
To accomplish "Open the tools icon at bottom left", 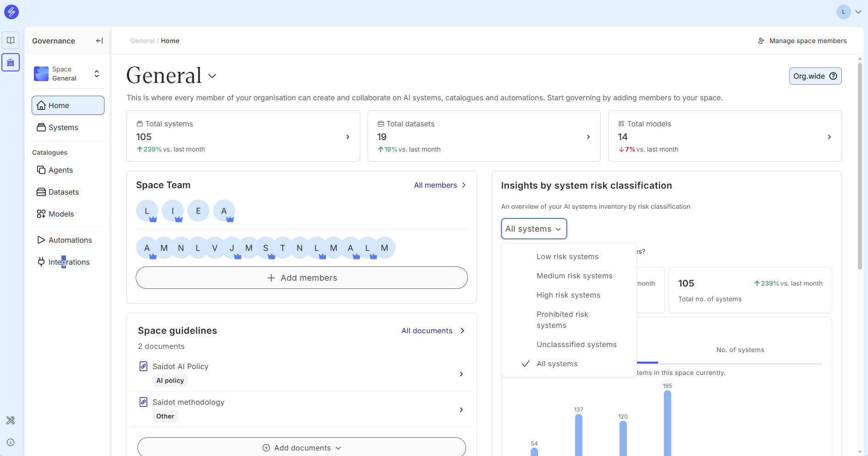I will tap(11, 420).
